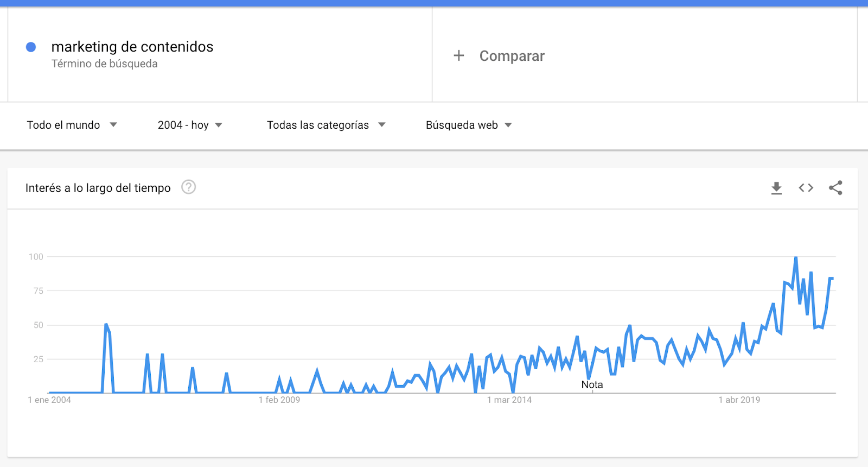Edit the search term marketing de contenidos

pyautogui.click(x=132, y=47)
